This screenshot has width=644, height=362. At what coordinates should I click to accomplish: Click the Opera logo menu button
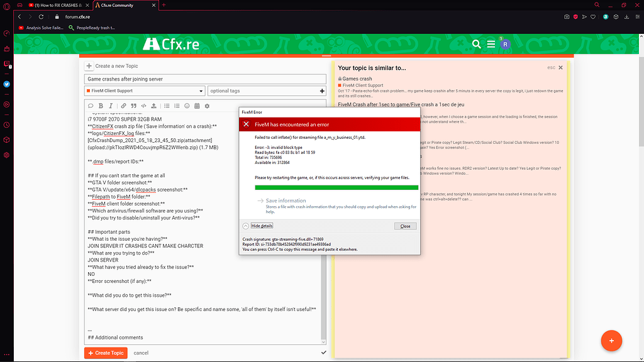(6, 6)
